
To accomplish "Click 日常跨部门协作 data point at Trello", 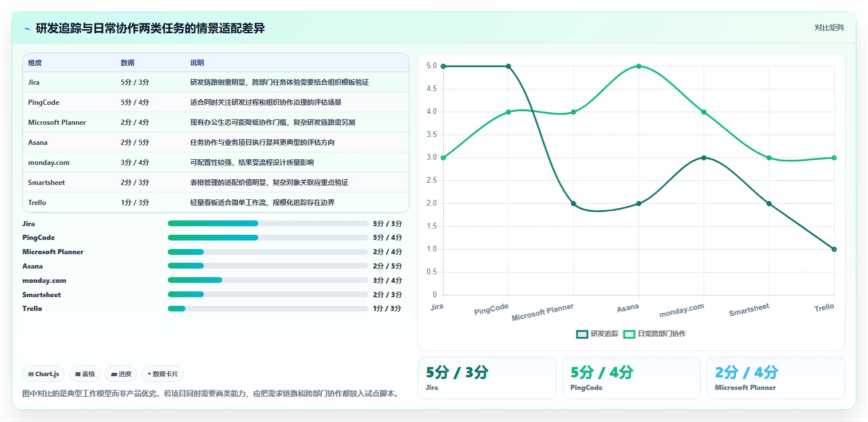I will (x=834, y=157).
